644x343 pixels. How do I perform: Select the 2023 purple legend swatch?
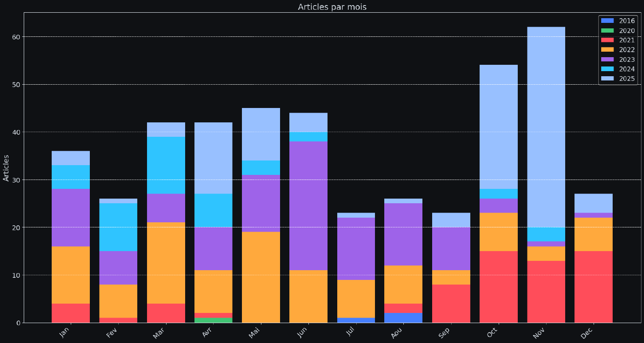(x=607, y=59)
